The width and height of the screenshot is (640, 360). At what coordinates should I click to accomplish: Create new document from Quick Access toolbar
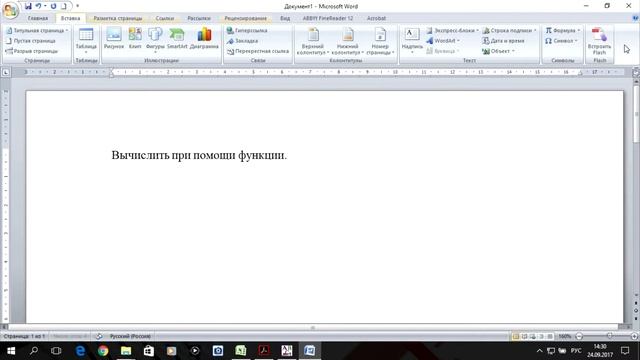coord(64,6)
